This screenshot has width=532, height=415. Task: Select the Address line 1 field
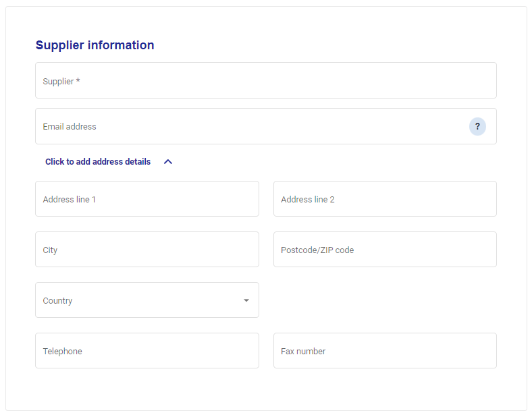click(x=147, y=198)
